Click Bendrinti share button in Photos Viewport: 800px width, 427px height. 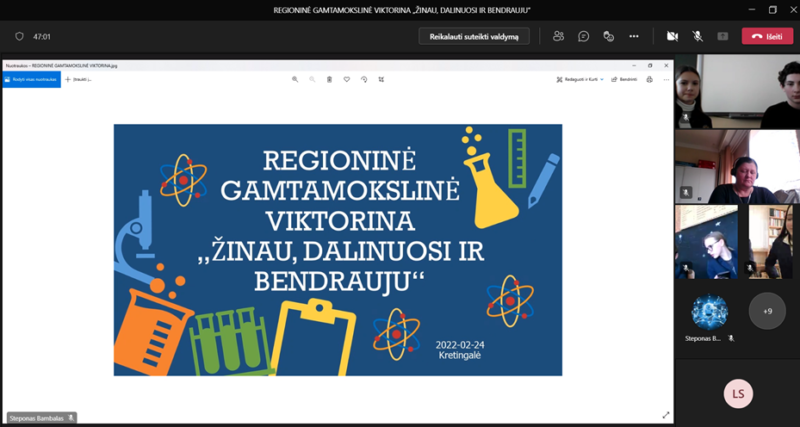pyautogui.click(x=624, y=80)
